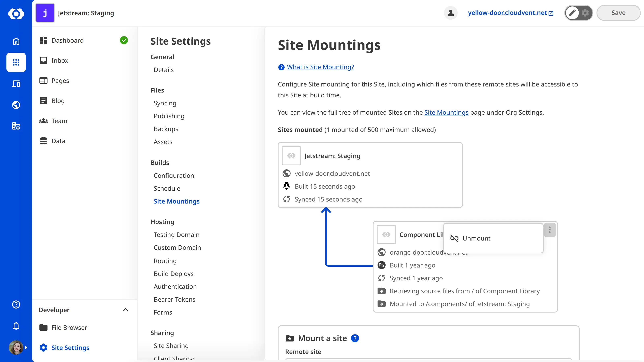This screenshot has width=644, height=362.
Task: Click the Jetstream: Staging card logo
Action: (x=291, y=156)
